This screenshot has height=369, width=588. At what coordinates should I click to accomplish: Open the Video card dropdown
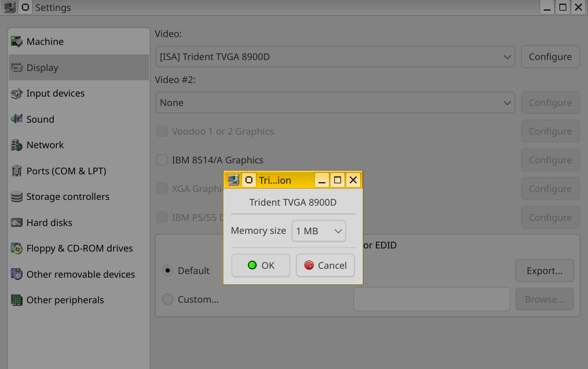tap(335, 57)
